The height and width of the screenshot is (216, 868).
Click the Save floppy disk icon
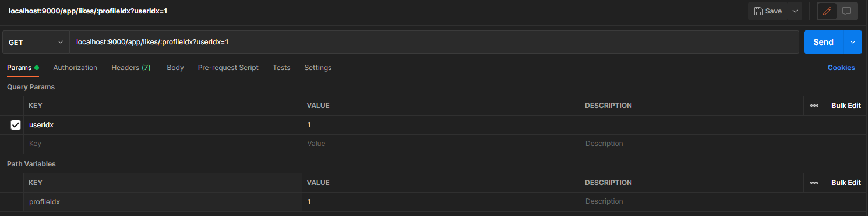tap(758, 11)
